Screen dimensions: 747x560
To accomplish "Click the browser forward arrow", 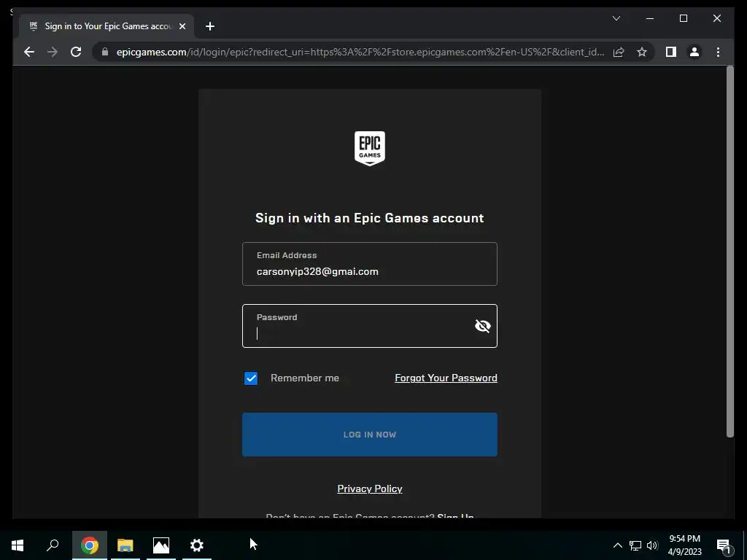I will [x=53, y=52].
